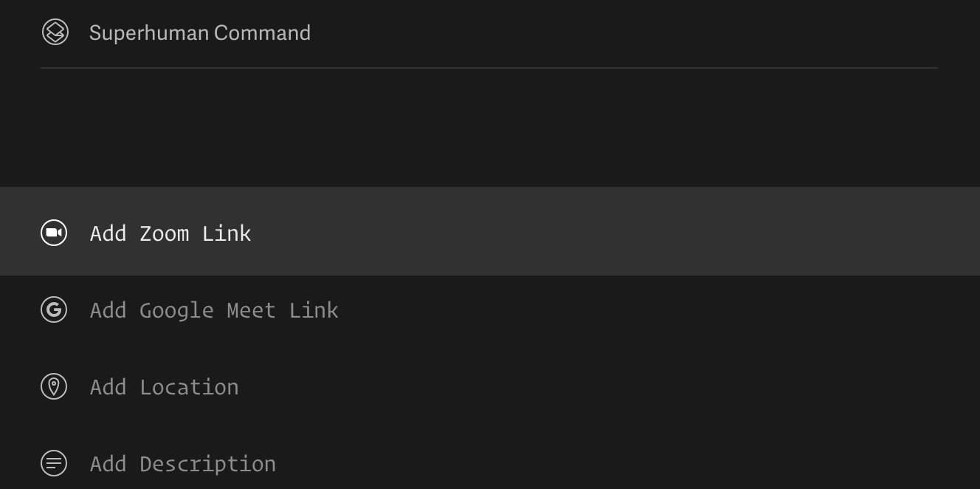Viewport: 980px width, 489px height.
Task: Click the word "Description" in Add Description
Action: coord(207,465)
